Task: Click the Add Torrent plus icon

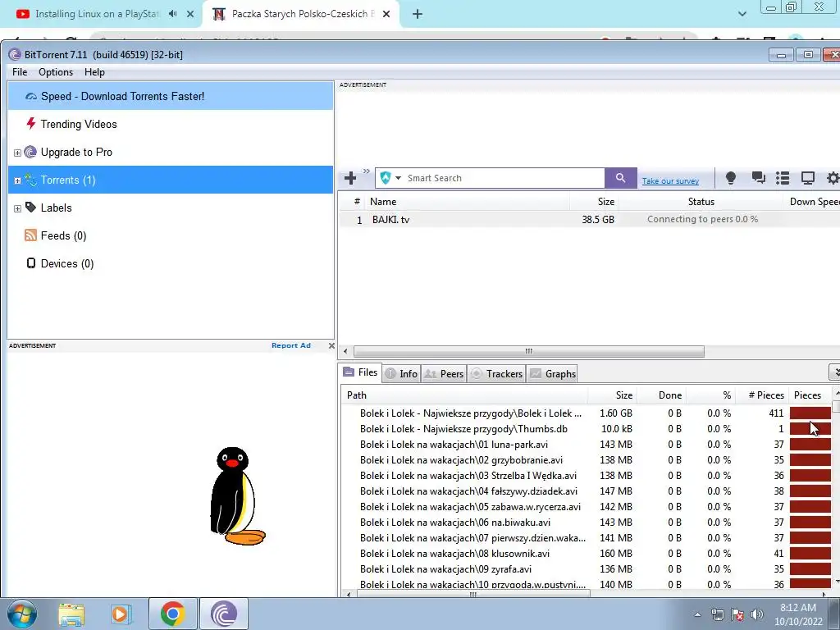Action: [x=350, y=178]
